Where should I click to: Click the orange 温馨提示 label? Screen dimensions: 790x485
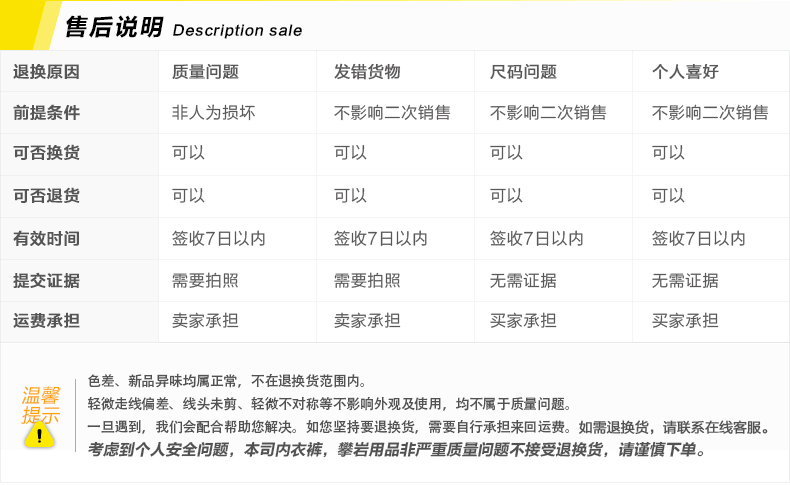coord(41,405)
